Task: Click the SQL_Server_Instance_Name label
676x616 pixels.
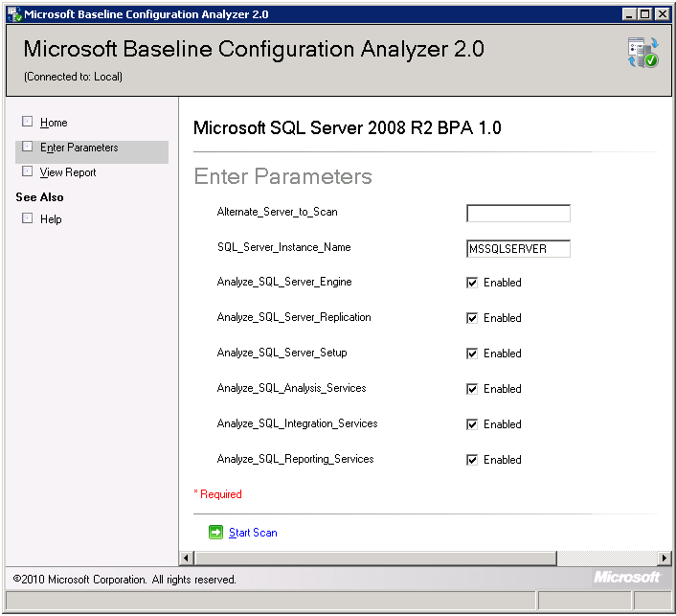Action: coord(284,247)
